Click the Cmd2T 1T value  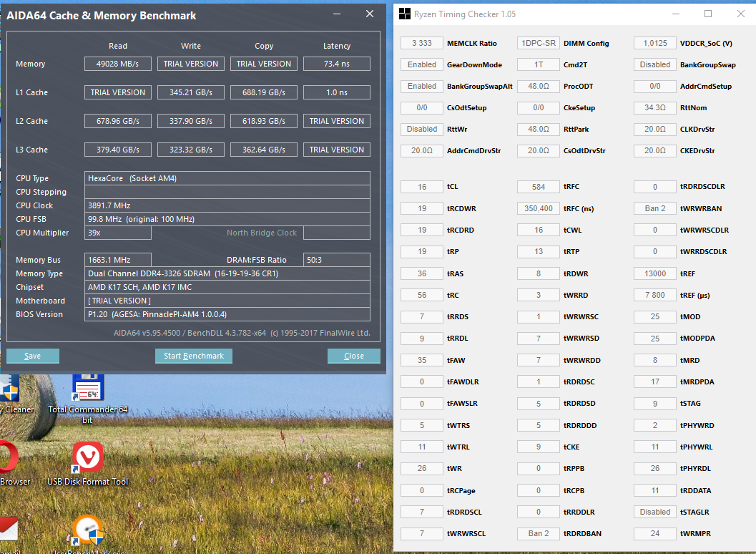click(x=539, y=64)
